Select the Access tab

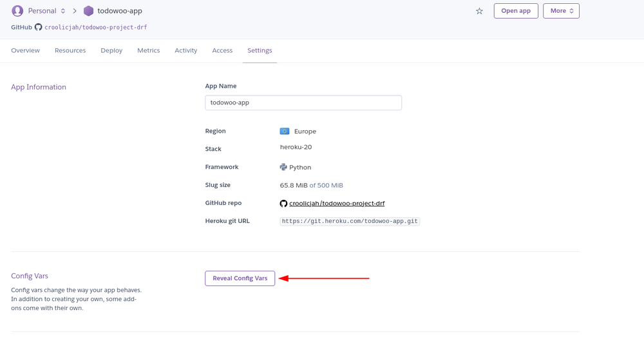222,50
